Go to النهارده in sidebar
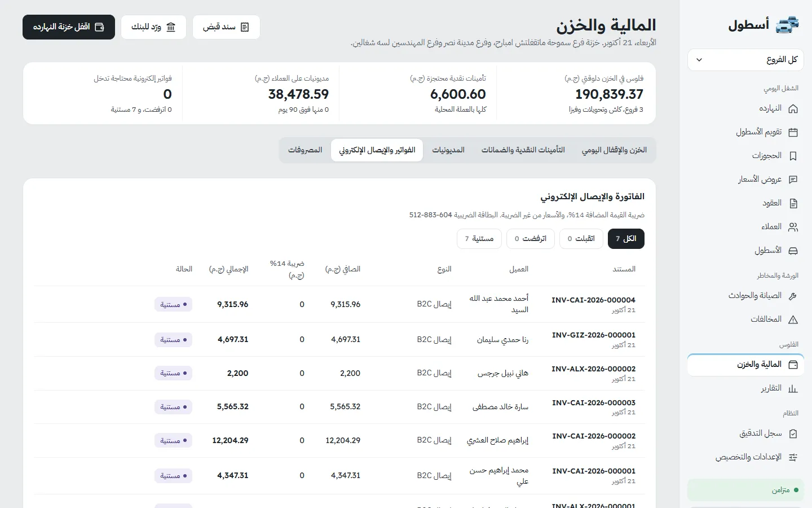The image size is (812, 508). coord(745,108)
